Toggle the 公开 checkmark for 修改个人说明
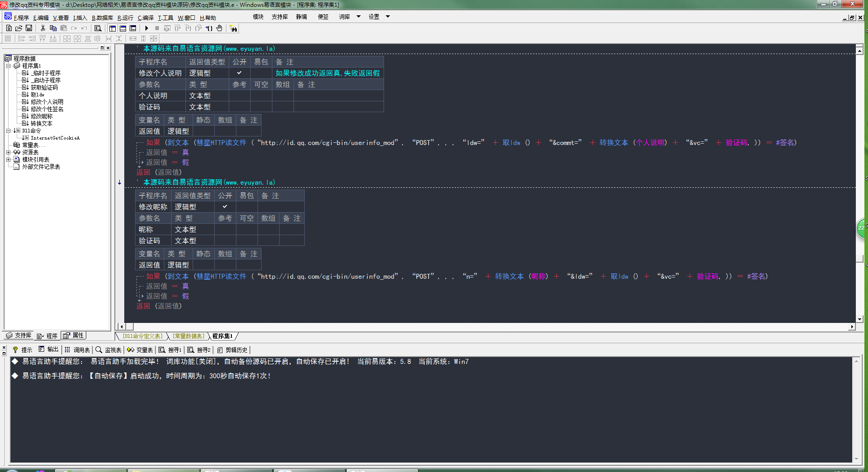Screen dimensions: 868x472 coord(240,73)
